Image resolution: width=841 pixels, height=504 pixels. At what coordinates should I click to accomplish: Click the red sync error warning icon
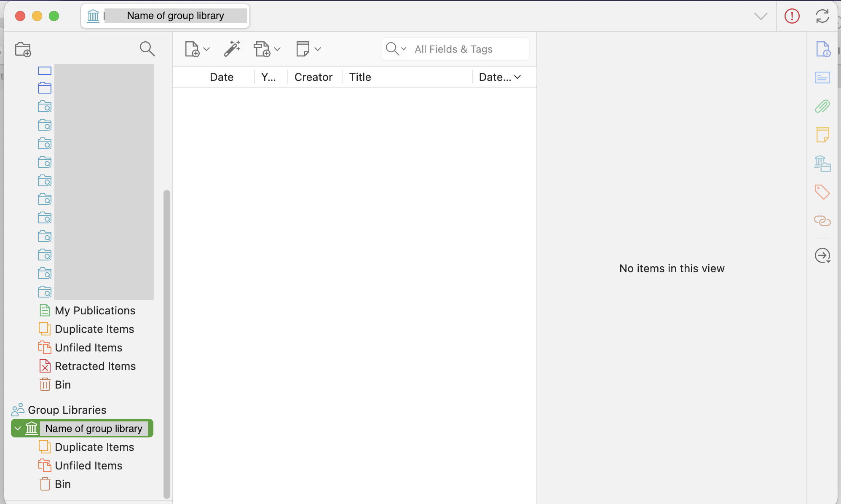click(792, 16)
